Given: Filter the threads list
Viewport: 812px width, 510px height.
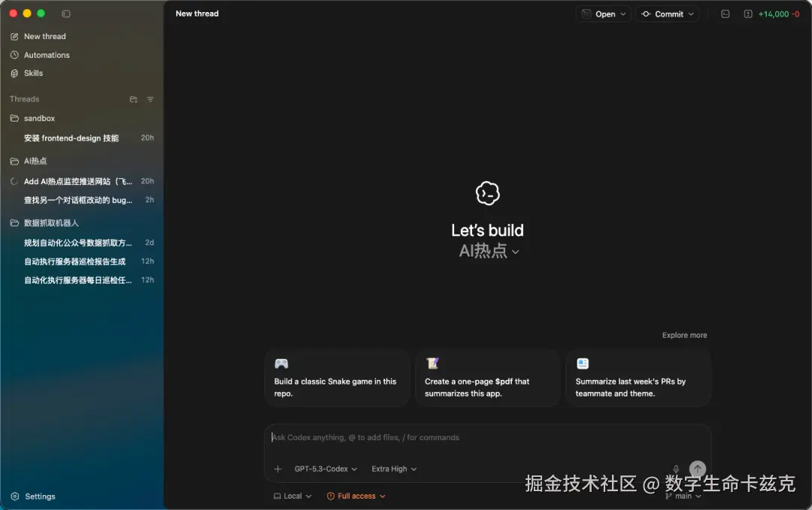Looking at the screenshot, I should [150, 99].
